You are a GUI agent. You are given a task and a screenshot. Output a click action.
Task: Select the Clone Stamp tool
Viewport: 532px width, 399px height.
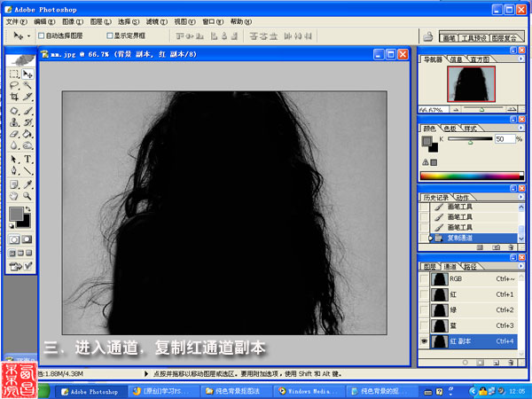(14, 122)
